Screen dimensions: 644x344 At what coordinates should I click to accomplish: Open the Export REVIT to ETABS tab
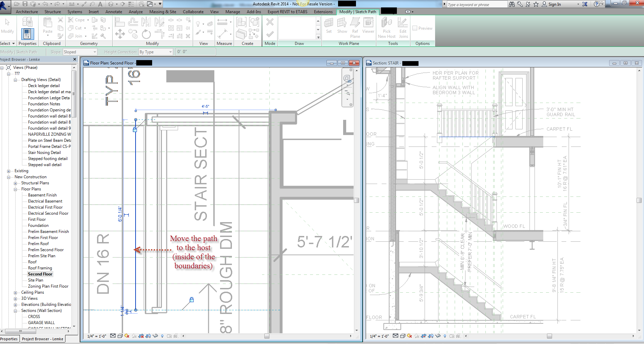[x=287, y=11]
